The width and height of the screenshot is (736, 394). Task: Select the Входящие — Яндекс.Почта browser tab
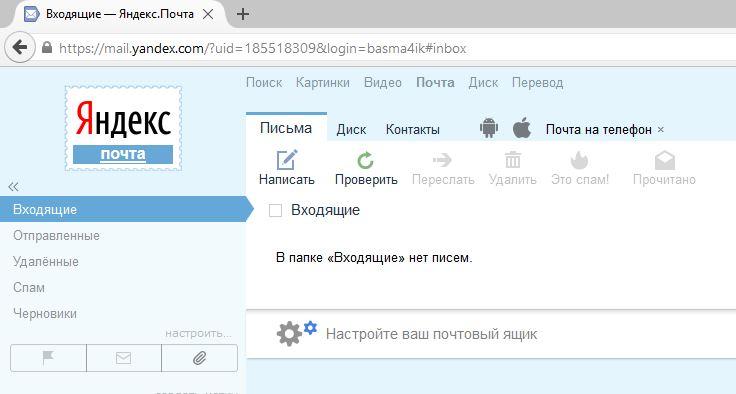(x=120, y=14)
